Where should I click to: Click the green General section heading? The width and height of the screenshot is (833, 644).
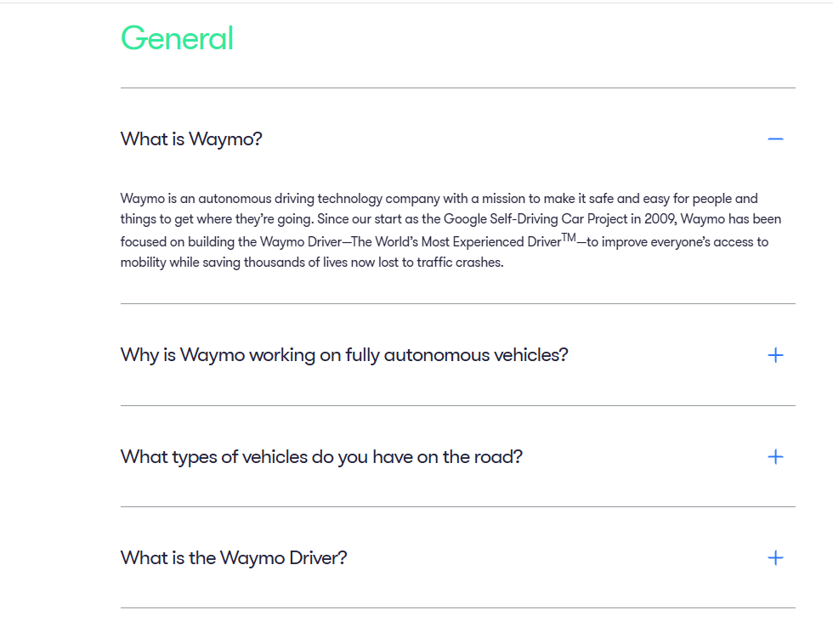click(x=177, y=38)
